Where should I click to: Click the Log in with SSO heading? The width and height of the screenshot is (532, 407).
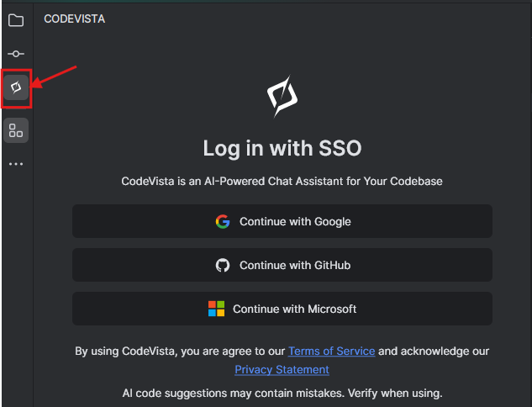pos(282,148)
